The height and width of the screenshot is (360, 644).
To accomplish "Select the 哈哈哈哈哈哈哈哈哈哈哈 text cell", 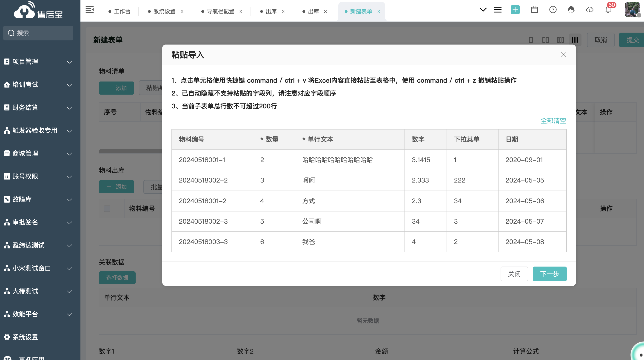I will click(350, 160).
